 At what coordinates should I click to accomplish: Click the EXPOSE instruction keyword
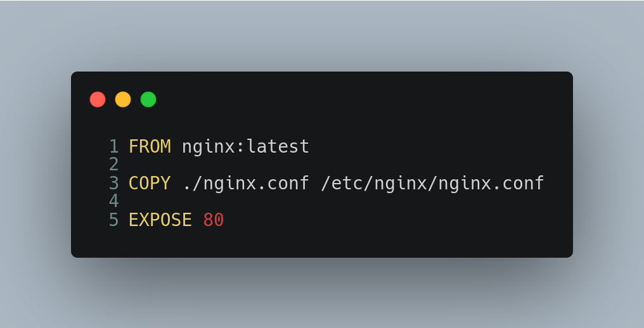[x=160, y=220]
